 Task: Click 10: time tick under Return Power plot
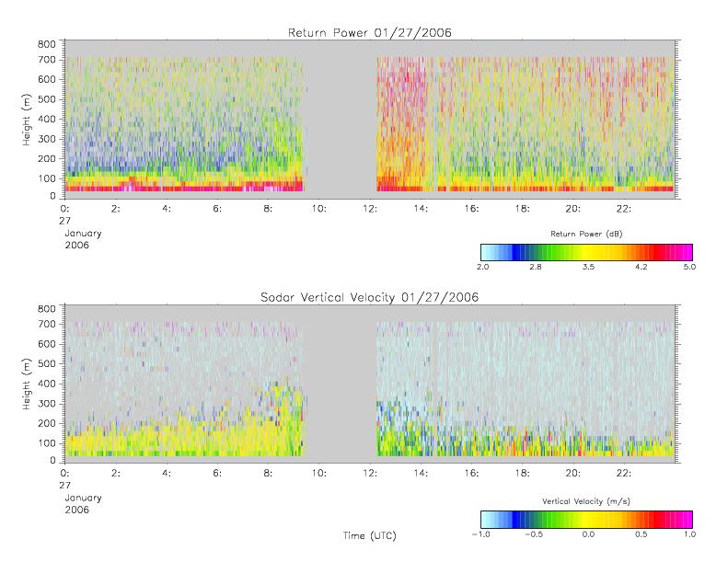[x=319, y=209]
